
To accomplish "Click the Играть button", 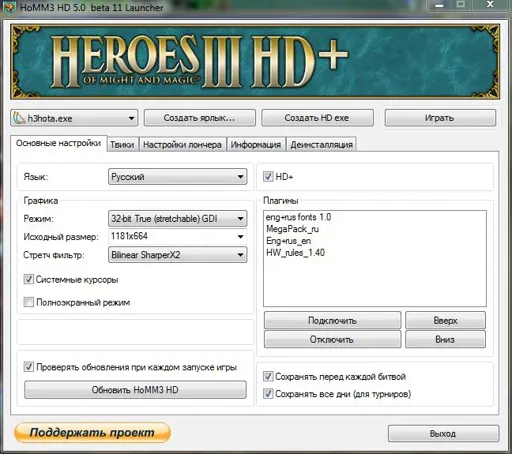I will (x=440, y=118).
